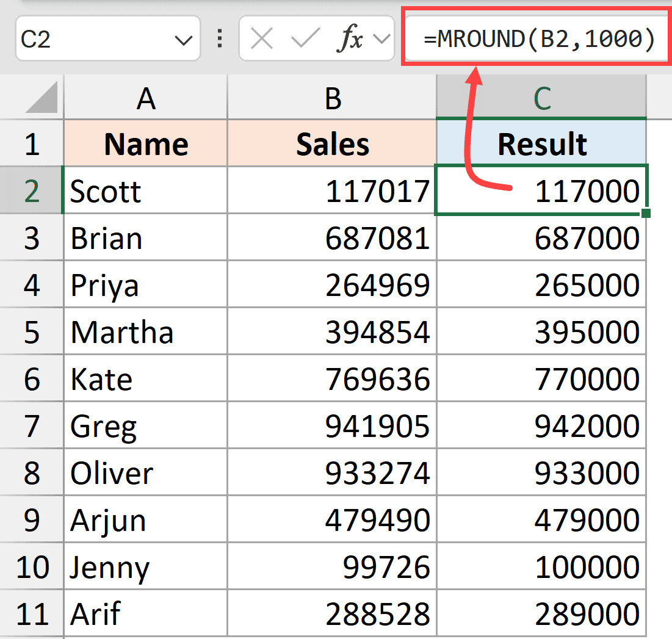Select the result cell showing 289000
Image resolution: width=672 pixels, height=639 pixels.
click(541, 614)
